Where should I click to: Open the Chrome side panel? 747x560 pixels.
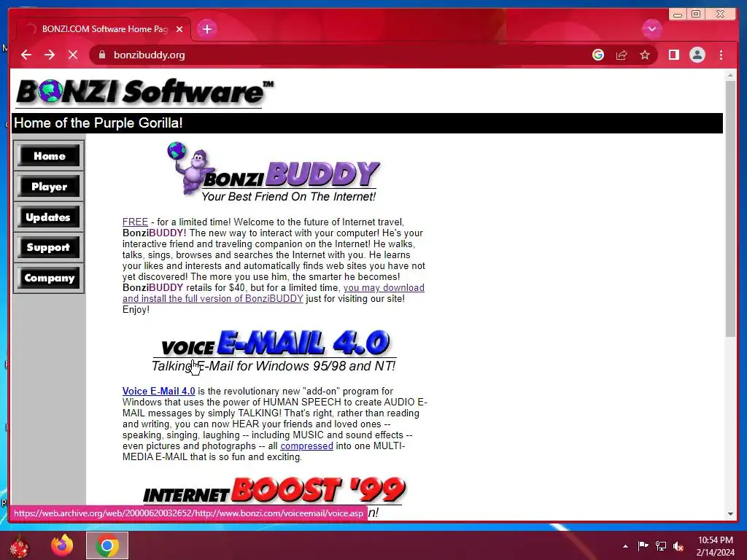[x=673, y=55]
